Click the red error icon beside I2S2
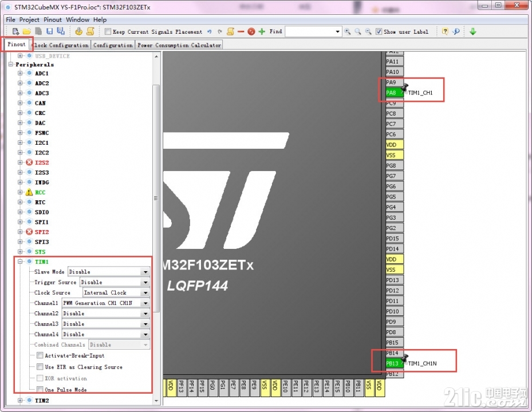532x412 pixels. pyautogui.click(x=30, y=163)
